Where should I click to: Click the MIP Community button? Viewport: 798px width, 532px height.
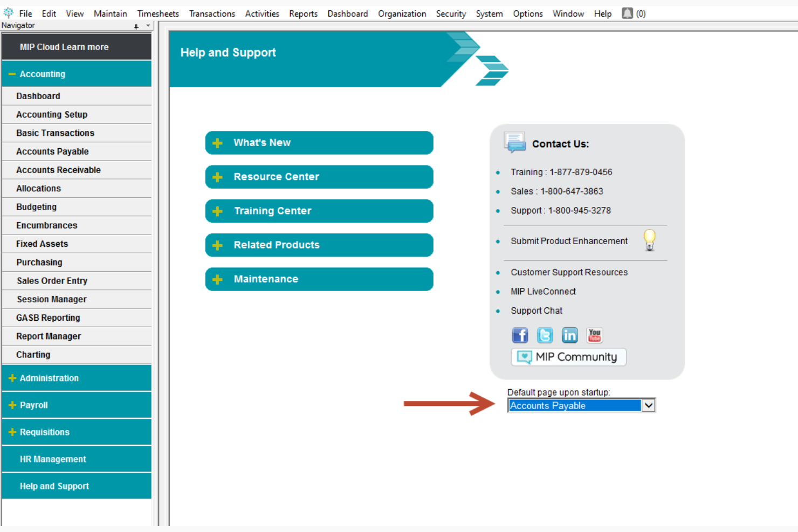(x=569, y=357)
